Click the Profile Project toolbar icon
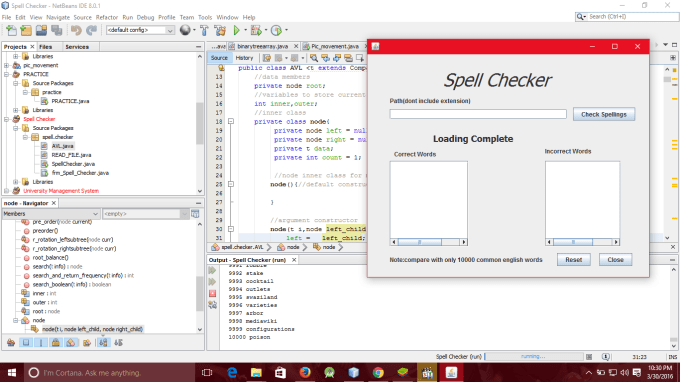Image resolution: width=680 pixels, height=382 pixels. tap(276, 30)
